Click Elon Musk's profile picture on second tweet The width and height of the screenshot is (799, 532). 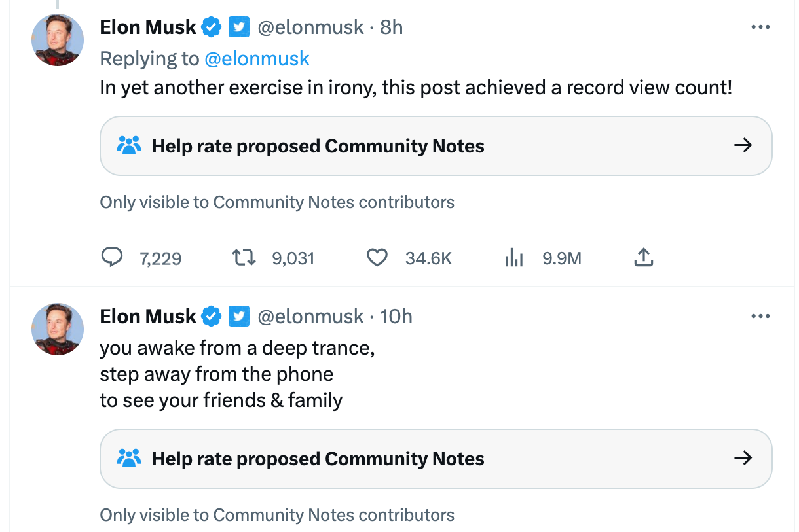[x=58, y=329]
